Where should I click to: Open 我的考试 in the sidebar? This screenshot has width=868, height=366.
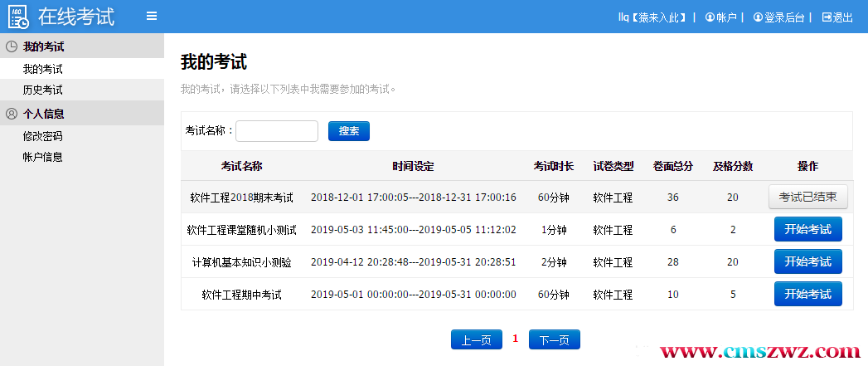coord(42,69)
